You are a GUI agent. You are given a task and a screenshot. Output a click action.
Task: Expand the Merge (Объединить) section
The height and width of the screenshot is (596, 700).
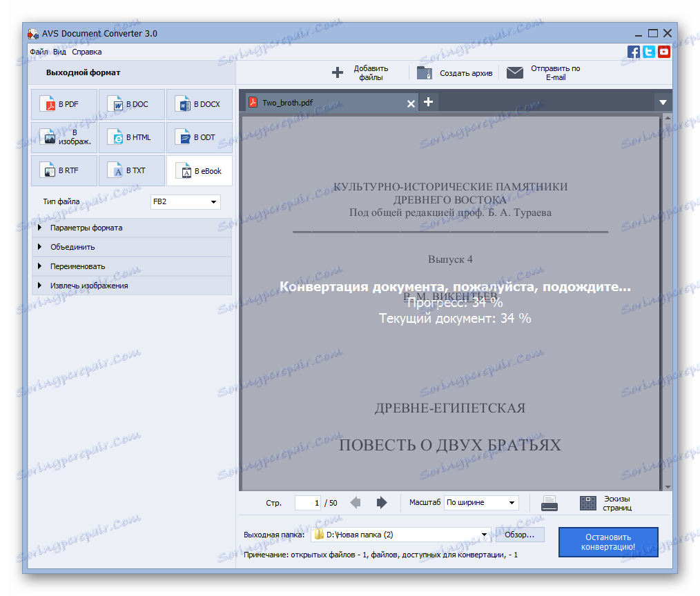132,247
